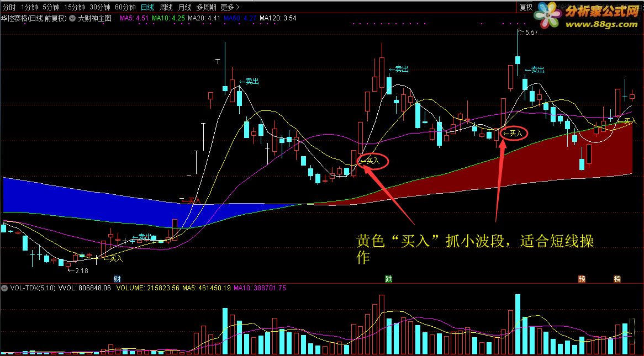
Task: Click the 复权 adjustment button
Action: click(x=526, y=7)
